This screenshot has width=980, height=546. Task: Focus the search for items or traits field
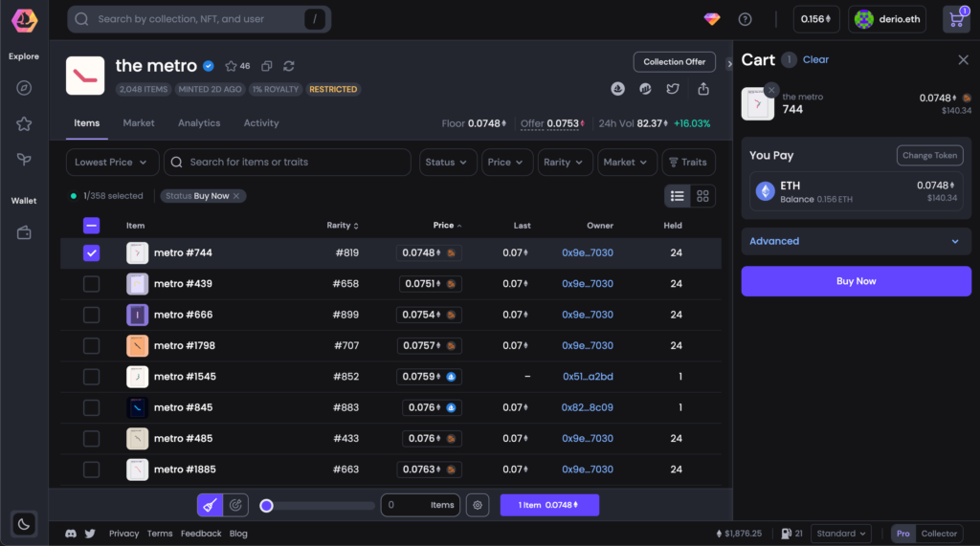click(x=287, y=163)
